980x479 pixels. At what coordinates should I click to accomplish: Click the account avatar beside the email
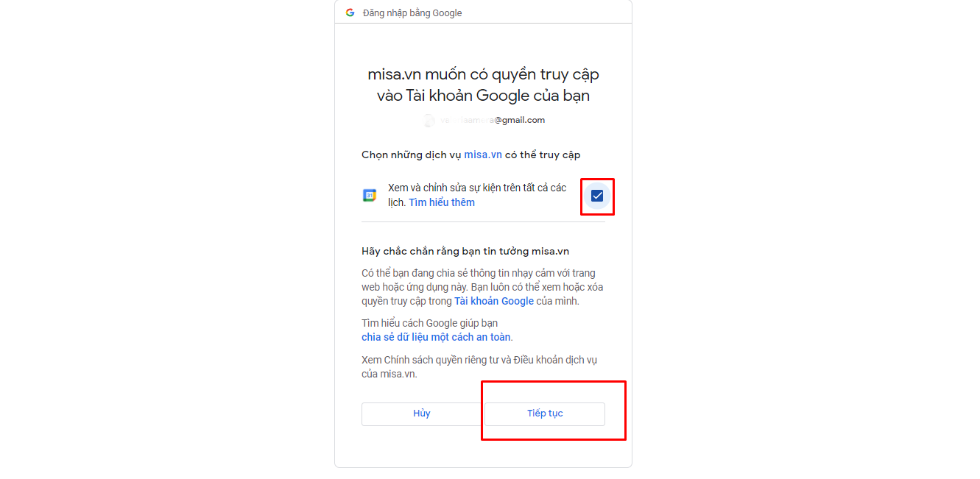click(x=429, y=121)
